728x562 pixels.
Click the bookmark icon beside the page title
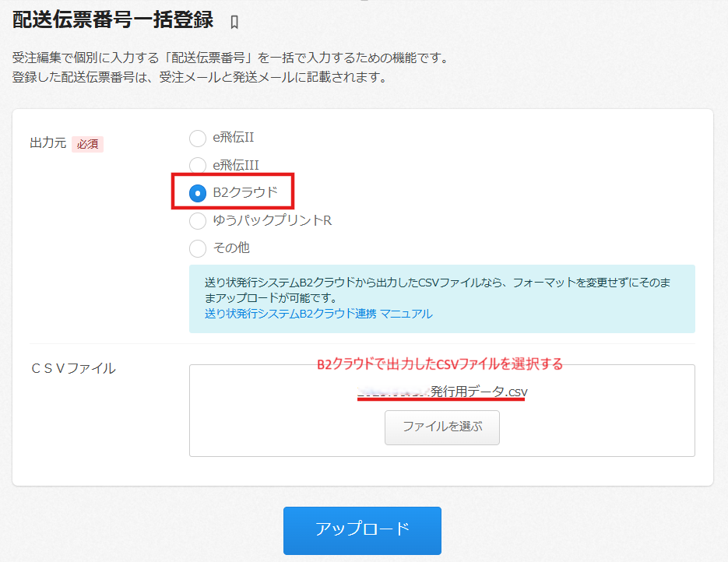tap(234, 22)
